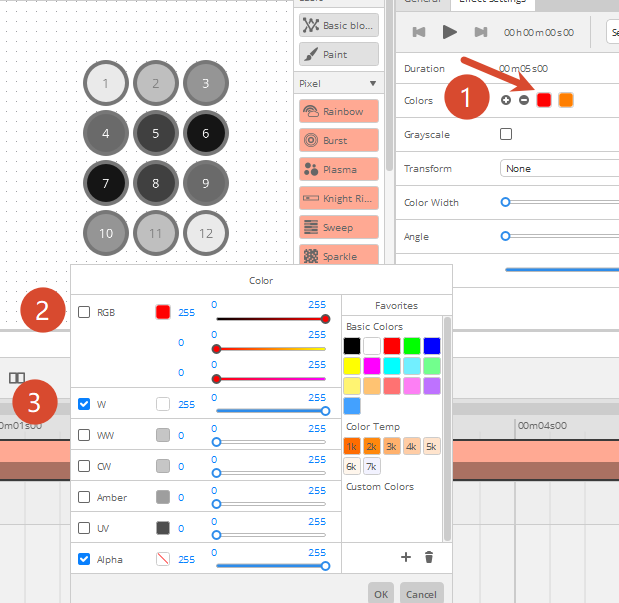Image resolution: width=619 pixels, height=603 pixels.
Task: Cancel the color dialog
Action: click(421, 594)
